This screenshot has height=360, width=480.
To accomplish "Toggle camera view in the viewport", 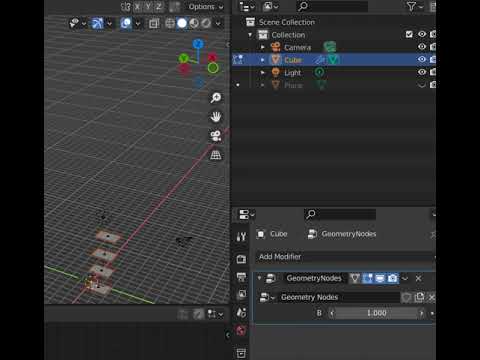I will [216, 136].
